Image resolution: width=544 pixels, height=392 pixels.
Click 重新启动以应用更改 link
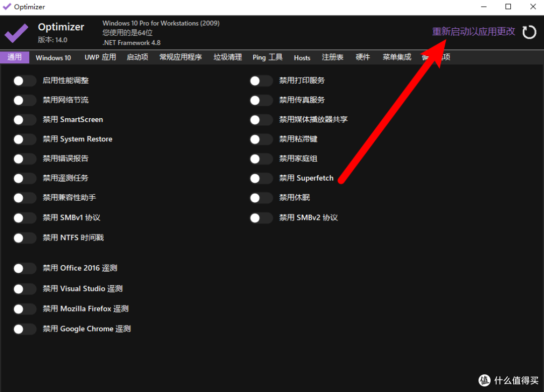tap(473, 32)
